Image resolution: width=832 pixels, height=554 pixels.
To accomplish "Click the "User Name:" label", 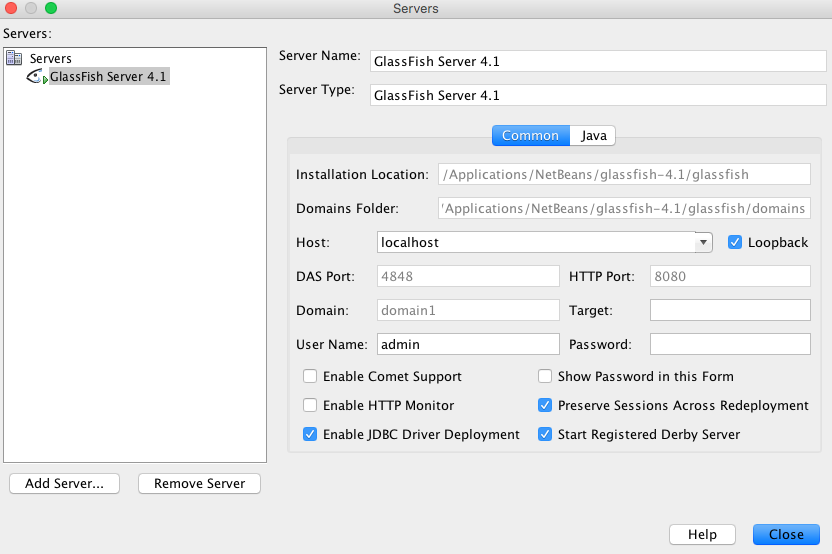I will point(332,344).
